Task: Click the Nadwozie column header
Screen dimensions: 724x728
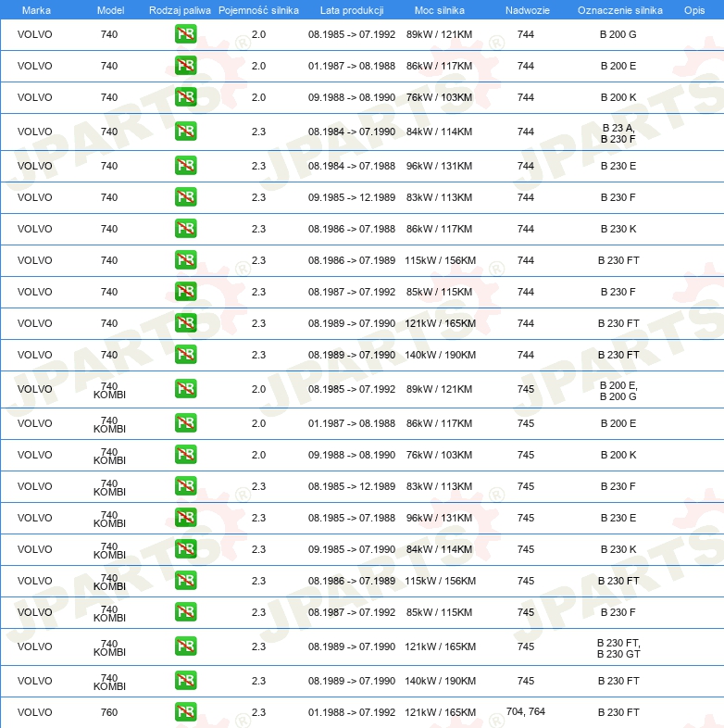Action: point(527,10)
